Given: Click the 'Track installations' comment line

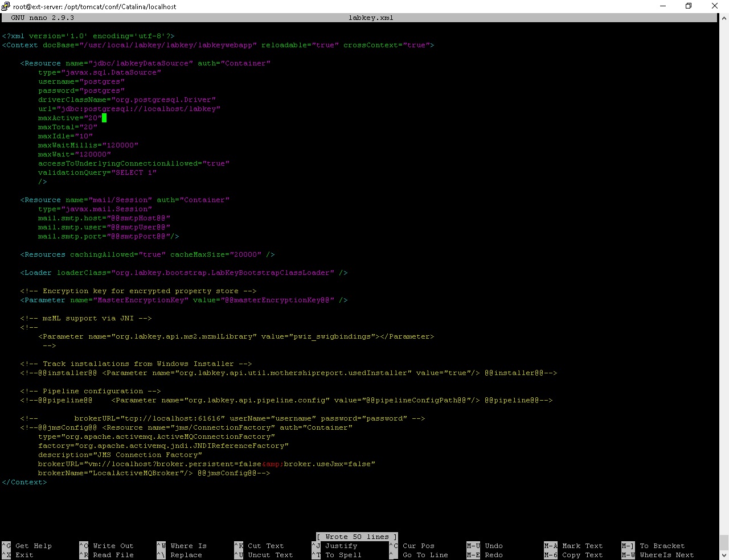Looking at the screenshot, I should (x=136, y=364).
